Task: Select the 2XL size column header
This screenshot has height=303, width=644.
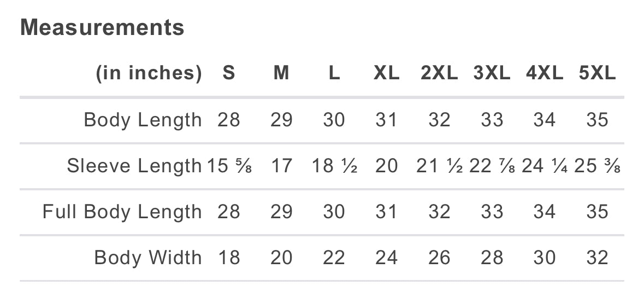Action: 439,73
